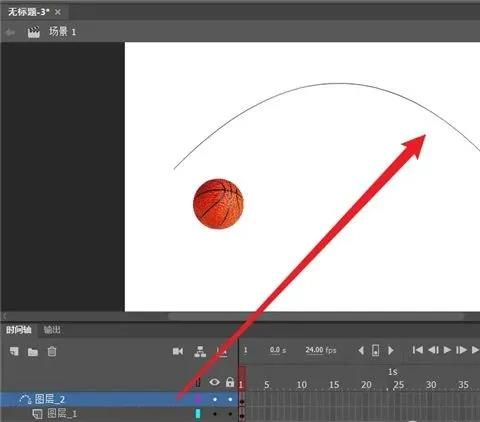This screenshot has width=480, height=422.
Task: Click the layer parenting view icon
Action: coord(200,351)
